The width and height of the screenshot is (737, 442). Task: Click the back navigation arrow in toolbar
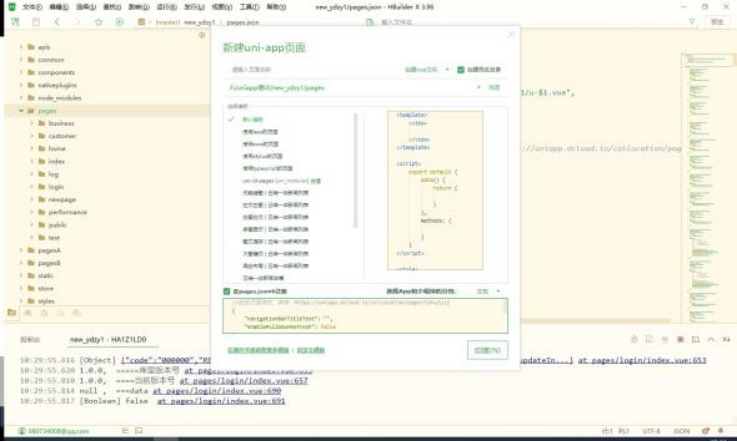point(56,21)
